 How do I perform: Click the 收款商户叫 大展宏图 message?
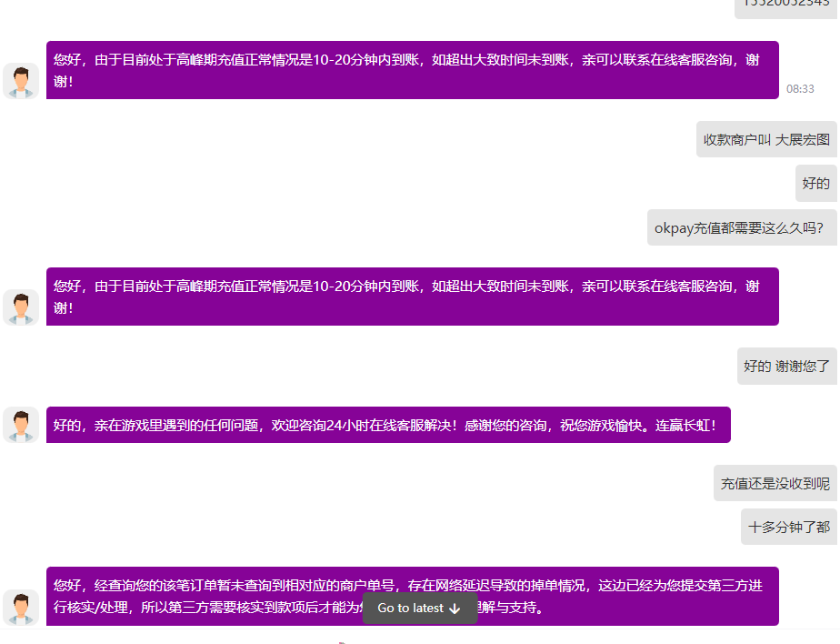(x=766, y=139)
